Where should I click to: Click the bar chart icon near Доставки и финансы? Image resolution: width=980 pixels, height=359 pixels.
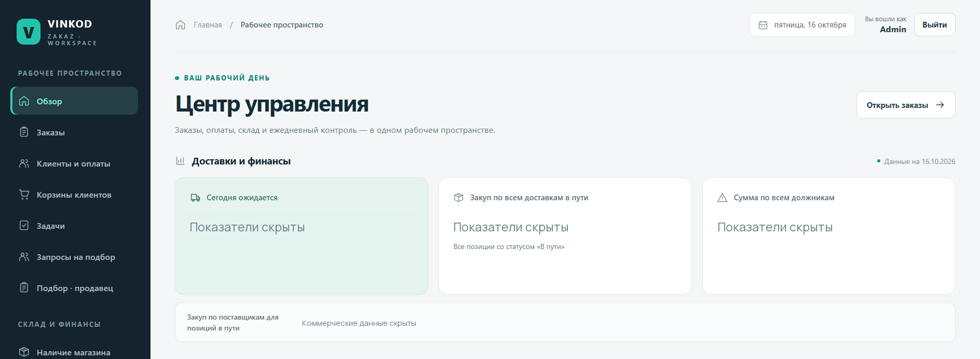point(180,161)
